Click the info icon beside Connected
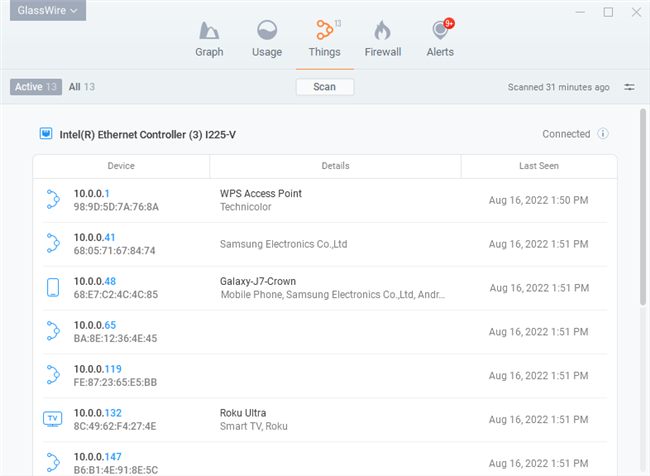This screenshot has height=476, width=650. click(x=603, y=134)
